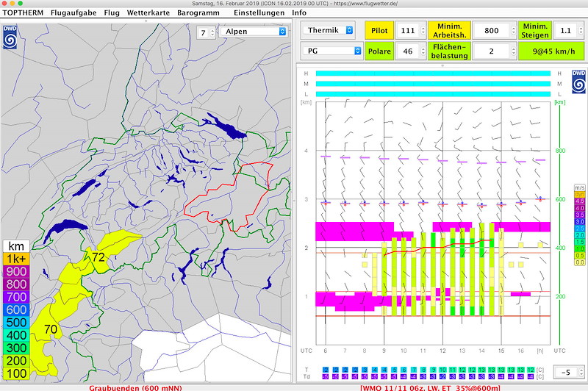The height and width of the screenshot is (391, 588).
Task: Open the TOPTHERM menu
Action: (x=23, y=12)
